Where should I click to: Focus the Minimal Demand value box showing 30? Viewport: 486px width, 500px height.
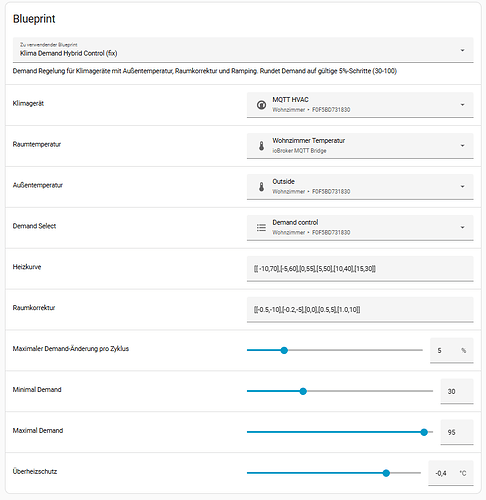point(457,391)
